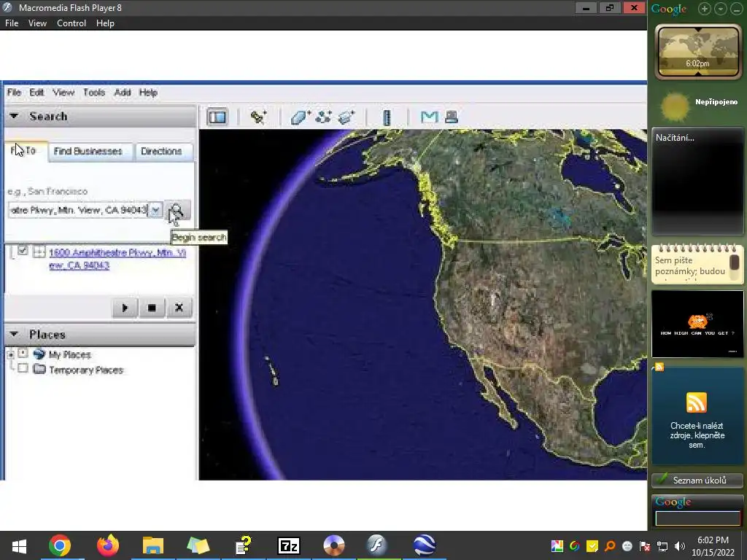The width and height of the screenshot is (747, 560).
Task: Open File Explorer from the taskbar
Action: [153, 545]
